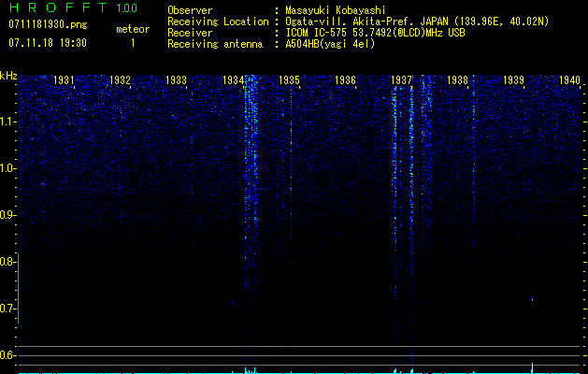Click the 'Observer' field label
The width and height of the screenshot is (588, 374).
(190, 10)
